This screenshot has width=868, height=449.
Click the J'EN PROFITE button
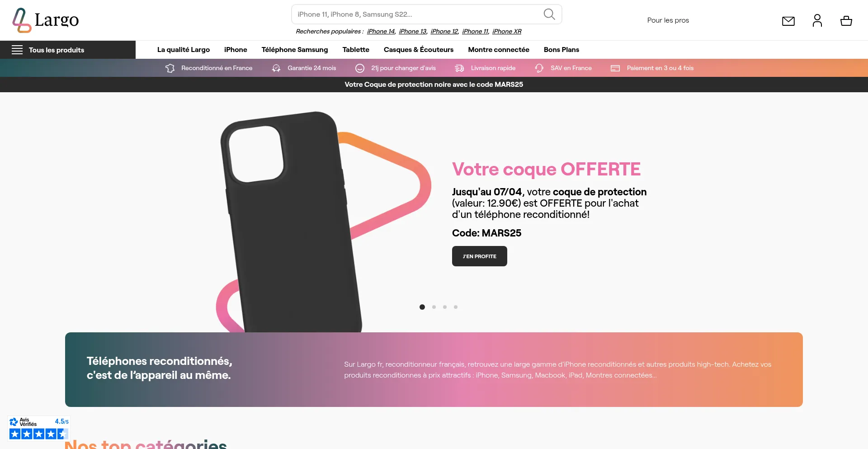(x=480, y=256)
